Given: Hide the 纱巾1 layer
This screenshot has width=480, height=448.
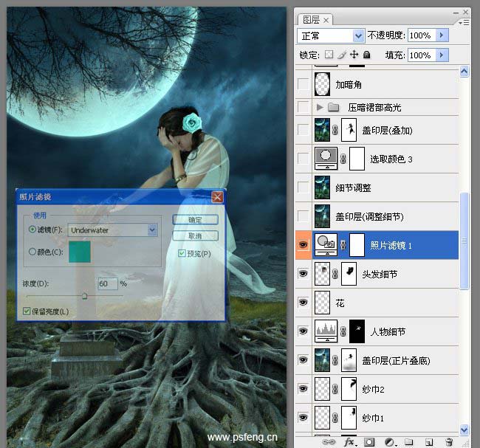Looking at the screenshot, I should point(304,418).
